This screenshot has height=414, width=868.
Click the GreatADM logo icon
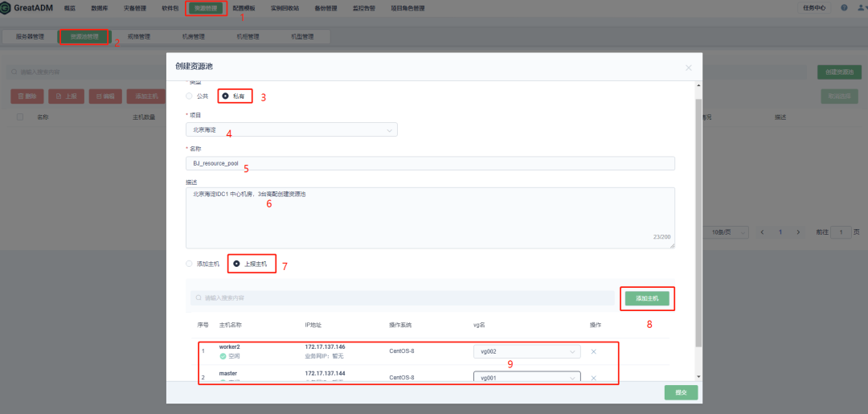point(5,8)
